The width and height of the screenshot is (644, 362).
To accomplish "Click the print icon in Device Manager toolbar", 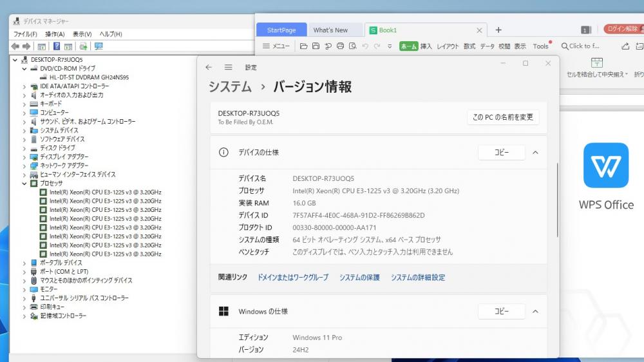I will pos(83,46).
